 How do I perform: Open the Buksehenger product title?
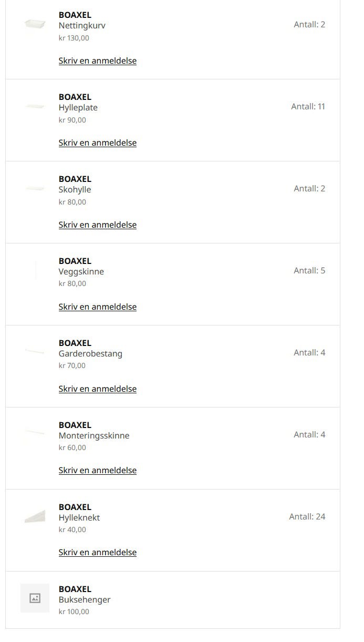(x=84, y=599)
